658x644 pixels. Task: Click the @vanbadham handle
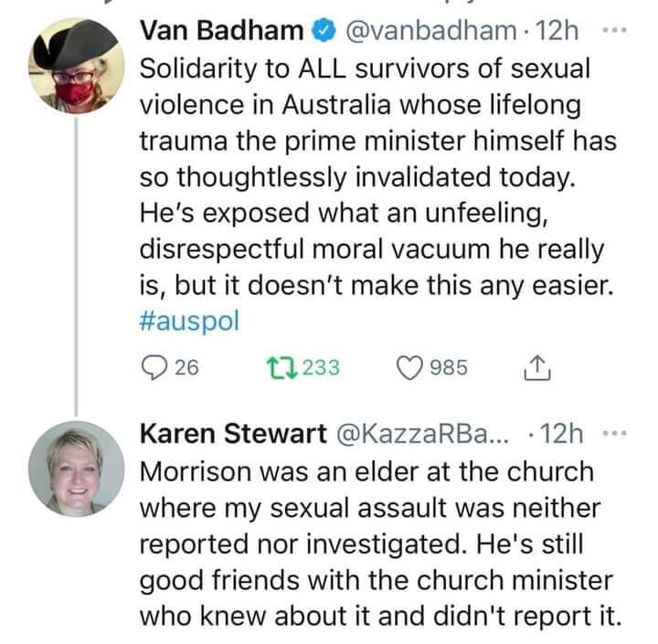[428, 31]
